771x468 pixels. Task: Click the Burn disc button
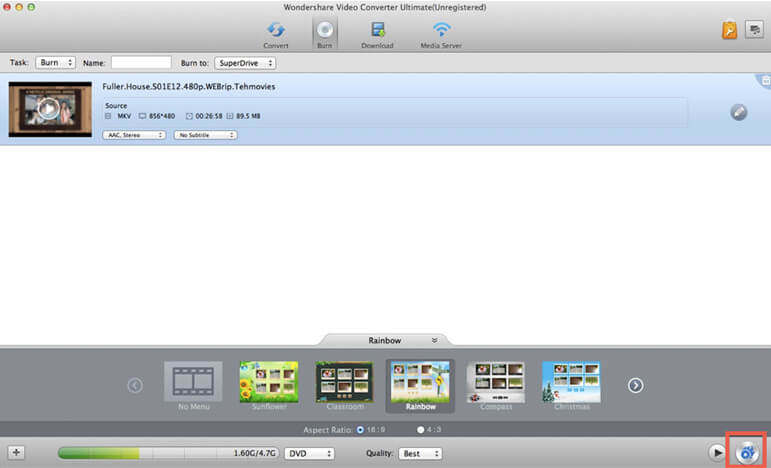click(747, 452)
